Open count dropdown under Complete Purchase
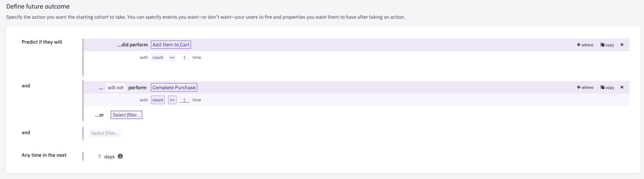 [158, 100]
